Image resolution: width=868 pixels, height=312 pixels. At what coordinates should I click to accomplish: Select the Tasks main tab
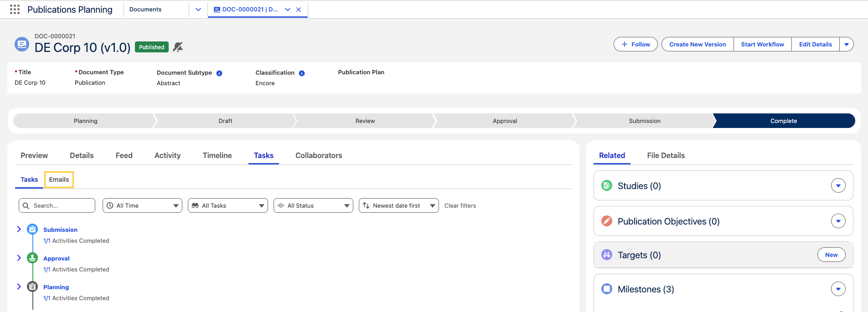pos(263,155)
